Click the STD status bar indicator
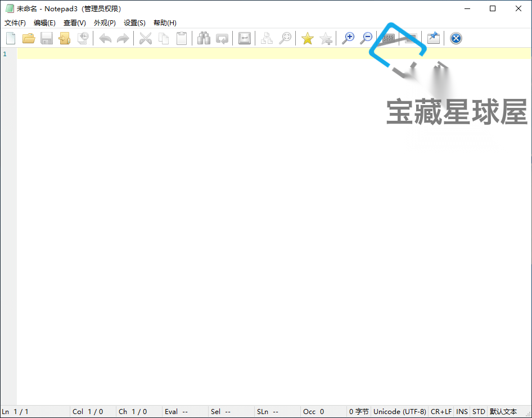The height and width of the screenshot is (418, 532). (x=479, y=412)
